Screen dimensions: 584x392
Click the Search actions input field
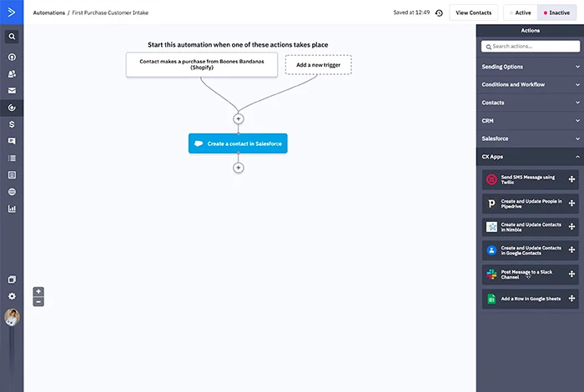[x=531, y=46]
